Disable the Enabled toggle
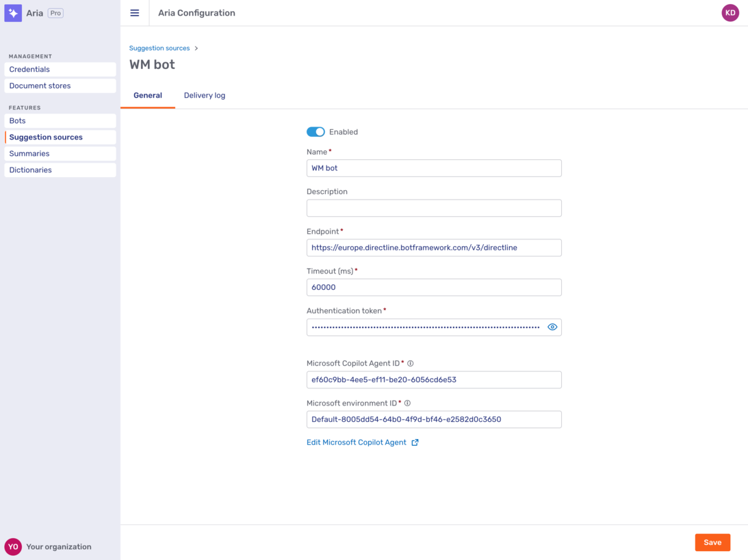 click(x=315, y=131)
